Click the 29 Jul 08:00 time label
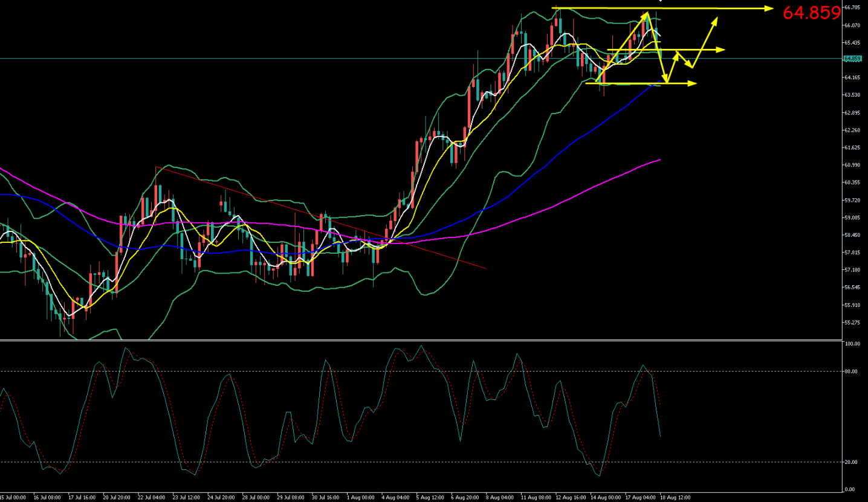Image resolution: width=868 pixels, height=502 pixels. (290, 498)
